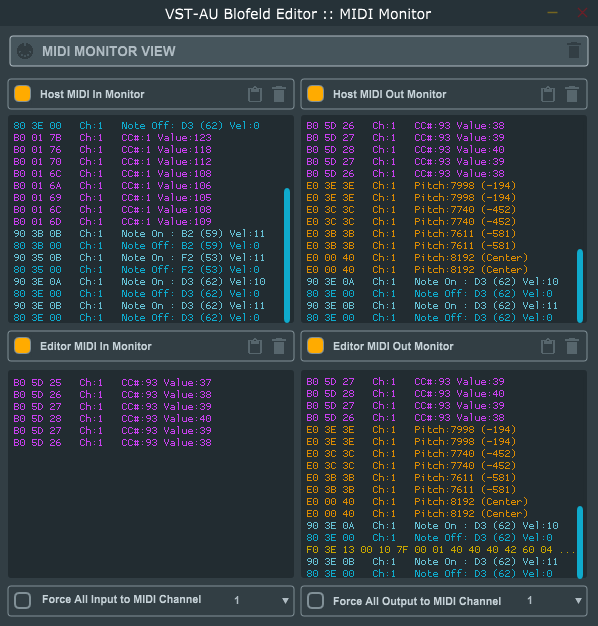
Task: Copy Host MIDI Out Monitor to clipboard
Action: click(x=548, y=94)
